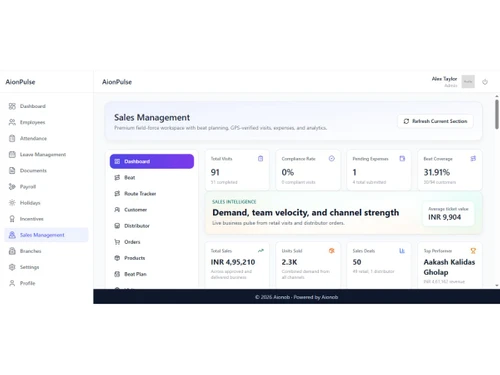Click the Attendance clipboard icon
500x375 pixels.
coord(12,138)
